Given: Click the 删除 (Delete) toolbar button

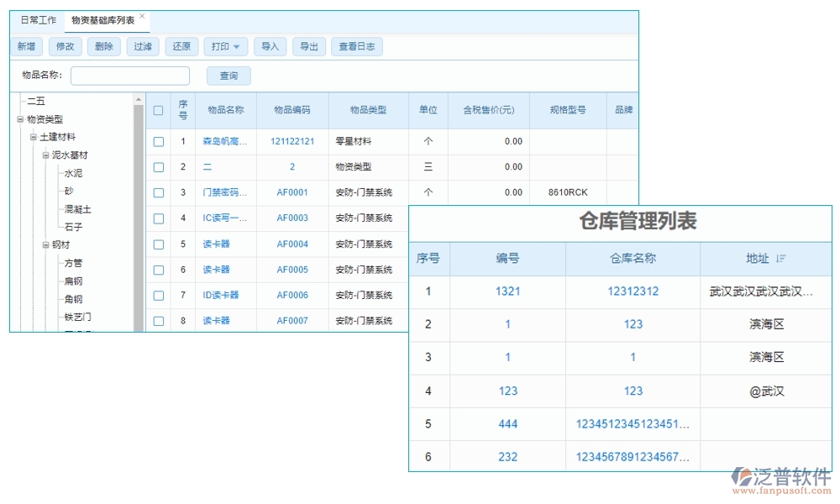Looking at the screenshot, I should point(103,46).
